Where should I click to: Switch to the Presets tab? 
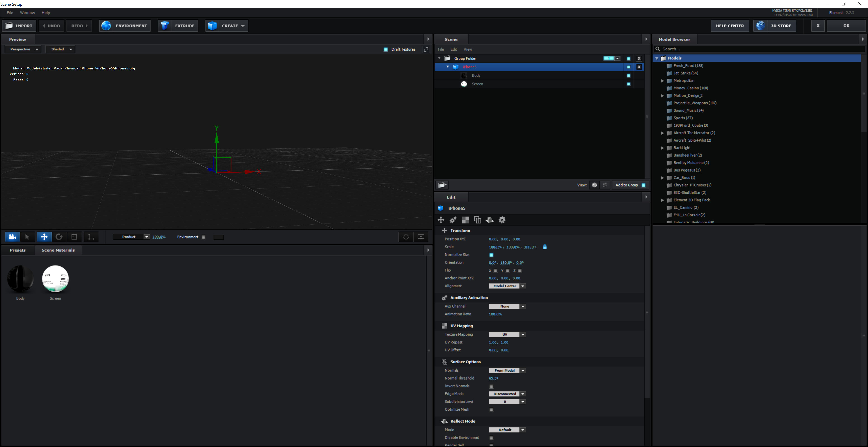click(18, 250)
